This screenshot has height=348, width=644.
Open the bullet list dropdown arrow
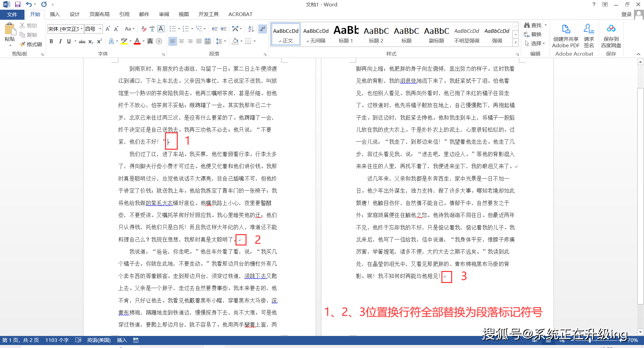(x=179, y=29)
